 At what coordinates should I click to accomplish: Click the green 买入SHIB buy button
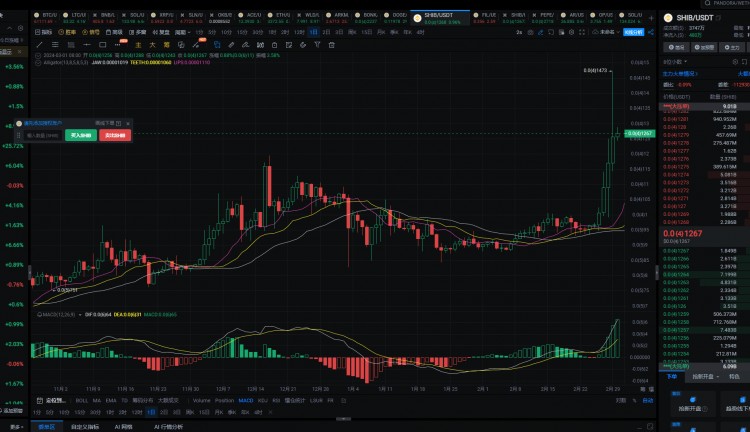[81, 135]
